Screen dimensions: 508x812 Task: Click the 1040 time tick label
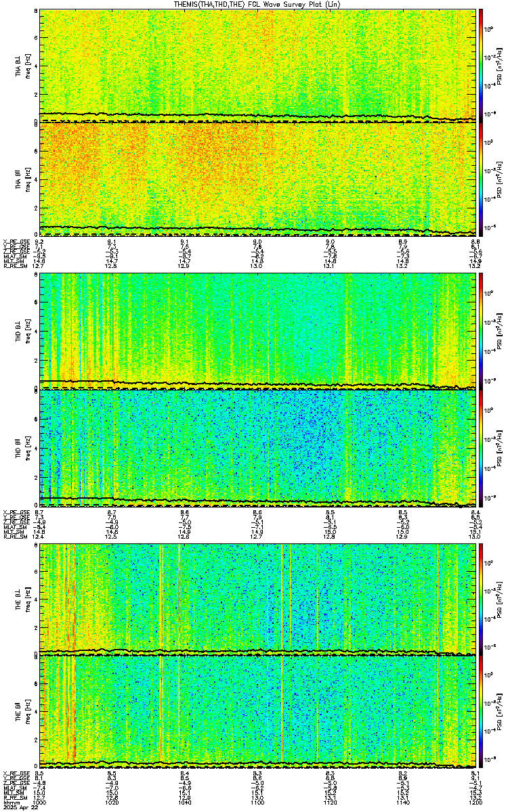(x=184, y=802)
